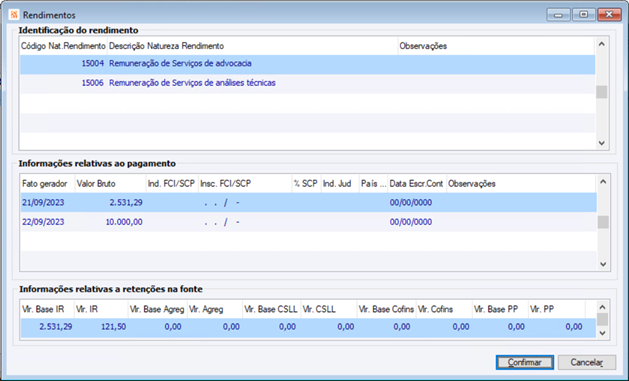629x381 pixels.
Task: Click Data Escr.Cont cell of 21/09/2023 row
Action: pyautogui.click(x=411, y=203)
